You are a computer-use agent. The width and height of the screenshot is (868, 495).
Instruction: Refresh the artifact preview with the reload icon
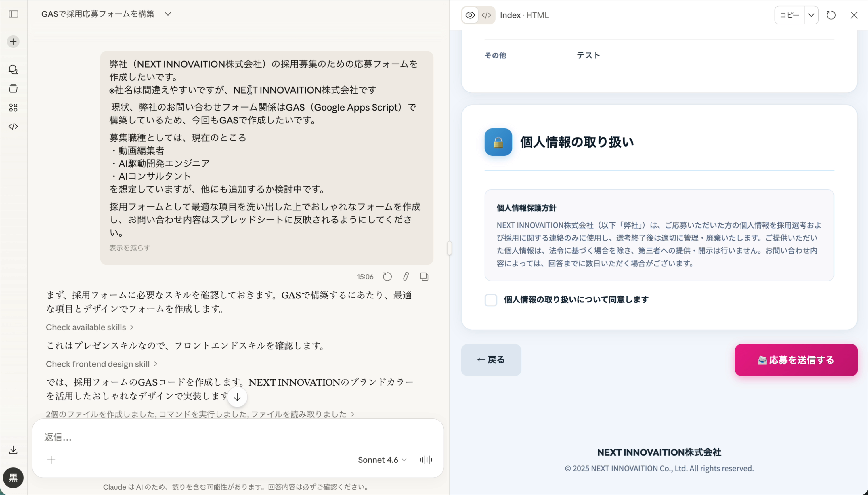click(831, 15)
